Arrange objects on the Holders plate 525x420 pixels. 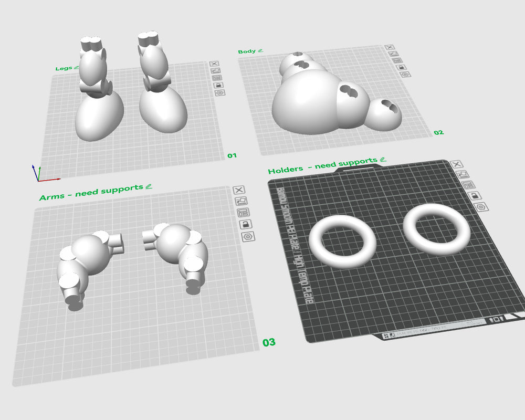pyautogui.click(x=469, y=185)
